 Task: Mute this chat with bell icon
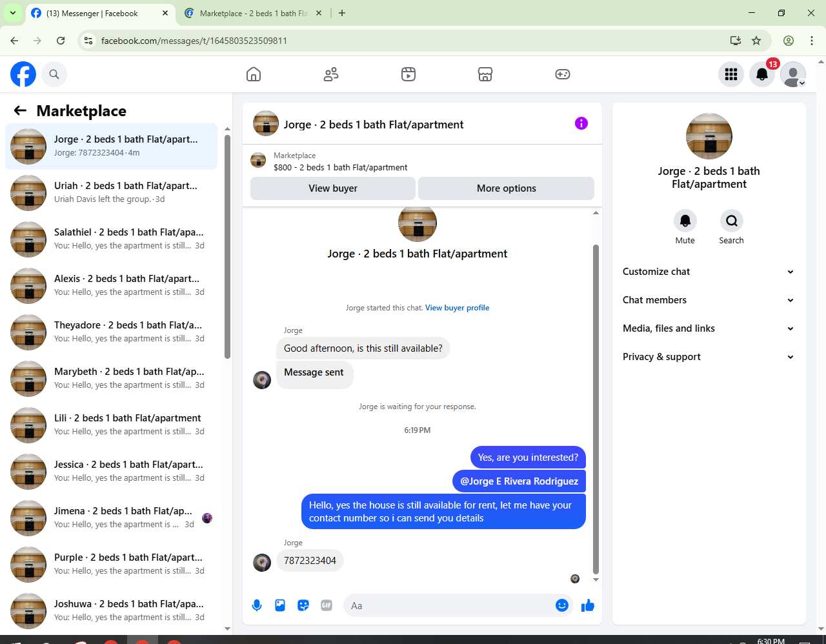pos(685,221)
